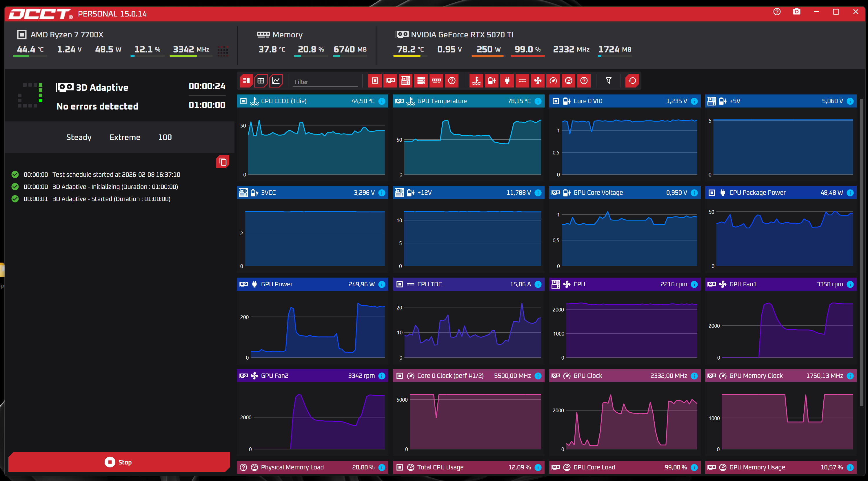Click the sensor panel vertical scrollbar
The width and height of the screenshot is (868, 481).
tap(862, 253)
